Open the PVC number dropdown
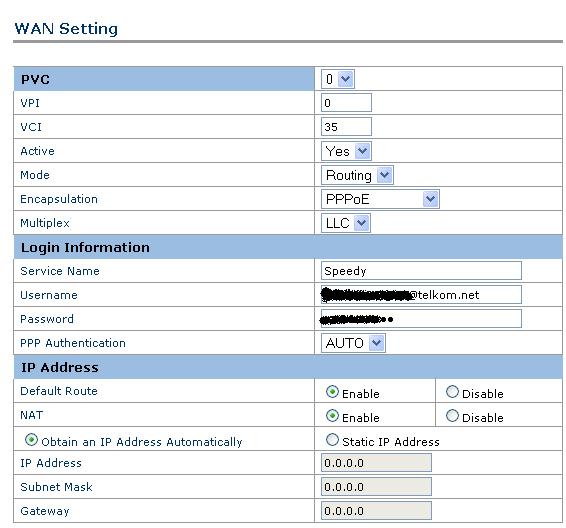This screenshot has height=528, width=566. coord(338,79)
